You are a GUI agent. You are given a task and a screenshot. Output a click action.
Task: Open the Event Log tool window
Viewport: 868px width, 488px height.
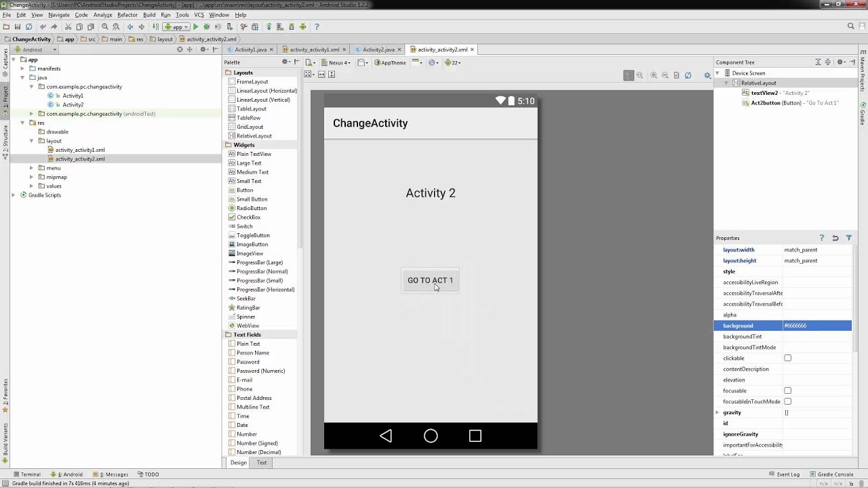coord(783,474)
